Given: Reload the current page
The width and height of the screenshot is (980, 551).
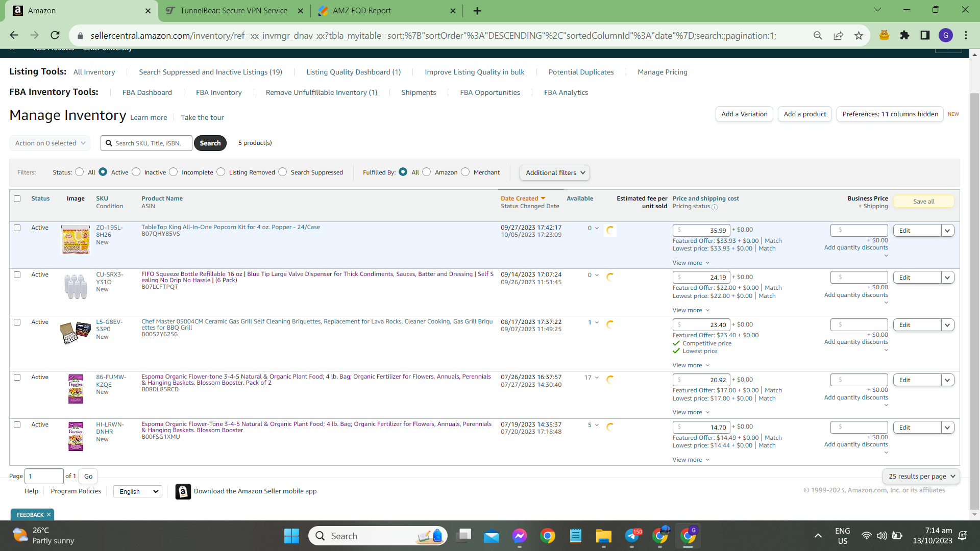Looking at the screenshot, I should click(x=55, y=35).
